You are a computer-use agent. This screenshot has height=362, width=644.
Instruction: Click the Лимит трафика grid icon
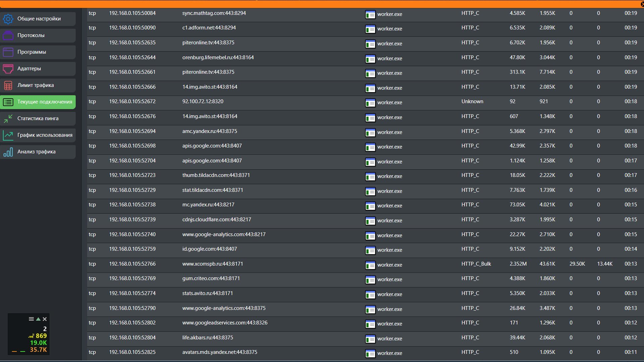[x=8, y=85]
